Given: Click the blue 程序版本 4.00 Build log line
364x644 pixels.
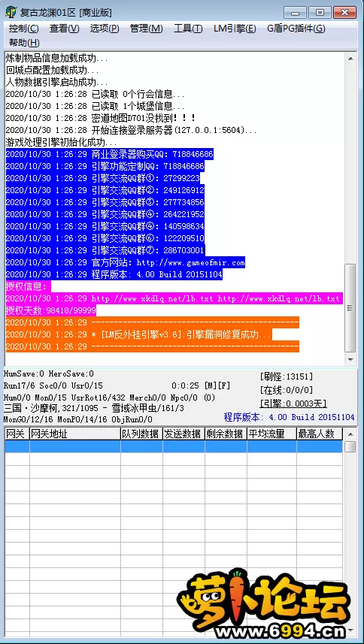Looking at the screenshot, I should tap(114, 274).
